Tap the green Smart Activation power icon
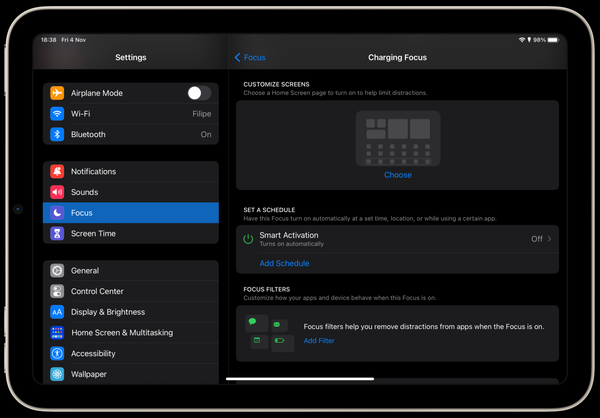This screenshot has height=418, width=600. tap(248, 239)
